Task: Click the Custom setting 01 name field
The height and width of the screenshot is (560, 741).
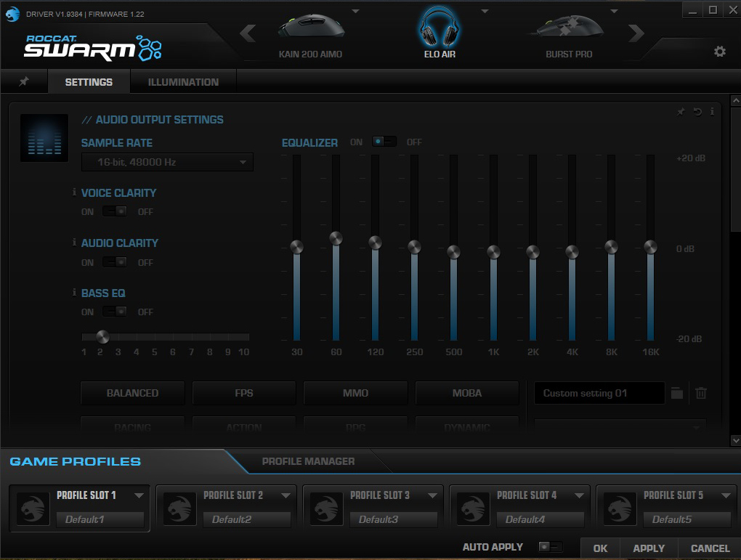Action: pyautogui.click(x=599, y=393)
